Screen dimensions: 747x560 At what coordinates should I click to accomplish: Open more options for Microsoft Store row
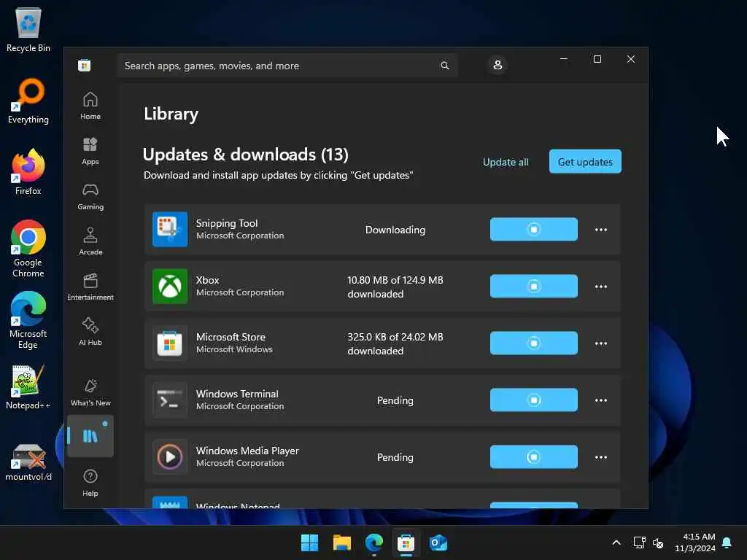pos(601,343)
